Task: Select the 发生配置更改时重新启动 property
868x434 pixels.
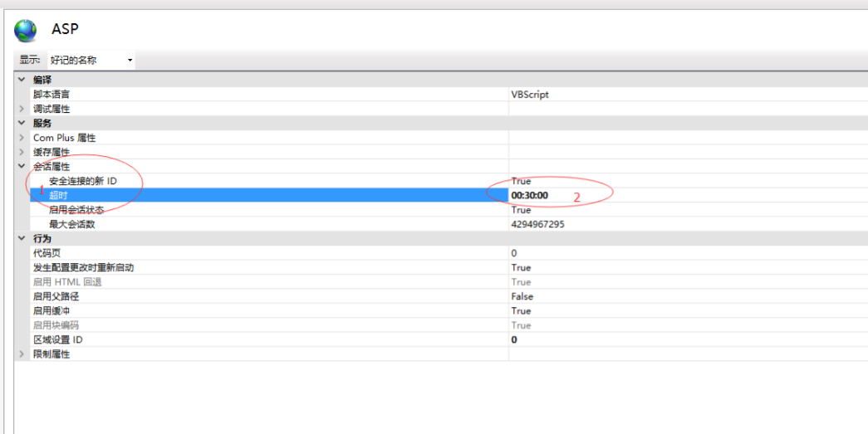Action: point(83,267)
